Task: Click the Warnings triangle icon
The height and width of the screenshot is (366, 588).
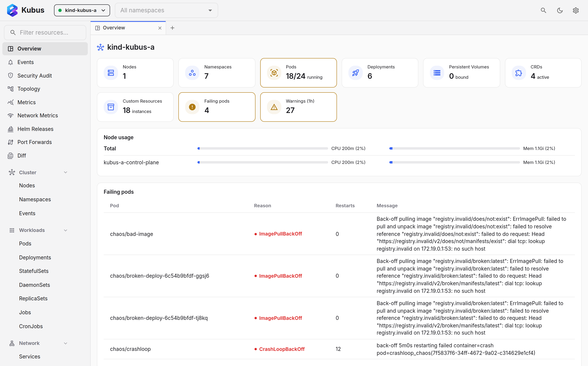Action: click(x=274, y=107)
